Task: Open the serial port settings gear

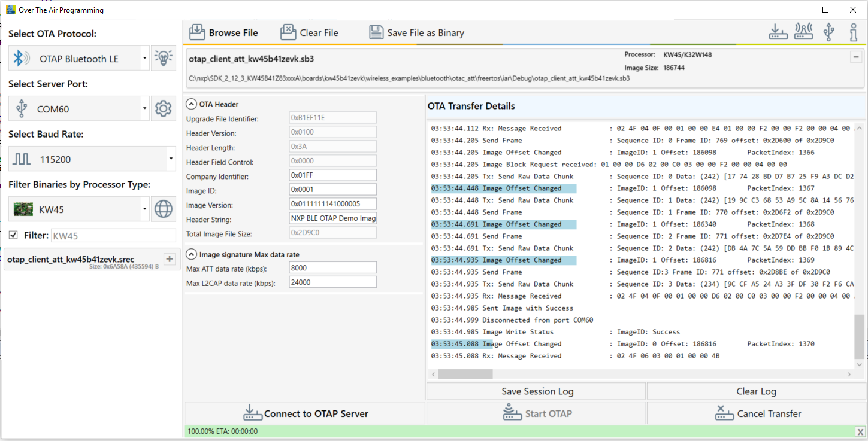Action: coord(163,108)
